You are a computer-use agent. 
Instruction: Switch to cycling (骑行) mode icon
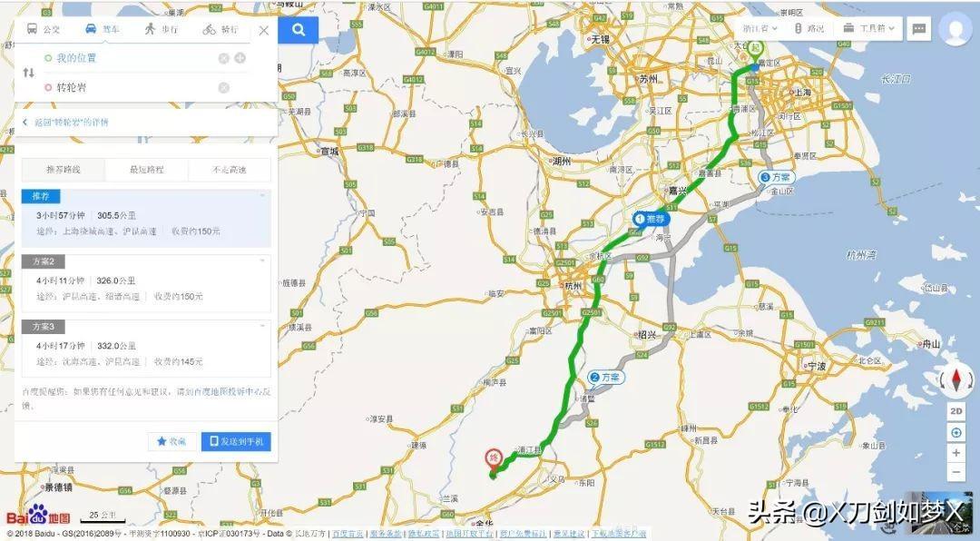coord(210,29)
